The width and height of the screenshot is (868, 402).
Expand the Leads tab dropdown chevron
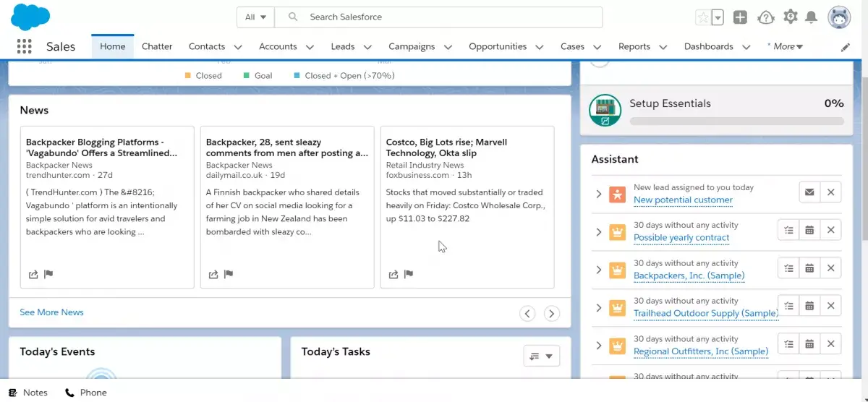point(367,47)
